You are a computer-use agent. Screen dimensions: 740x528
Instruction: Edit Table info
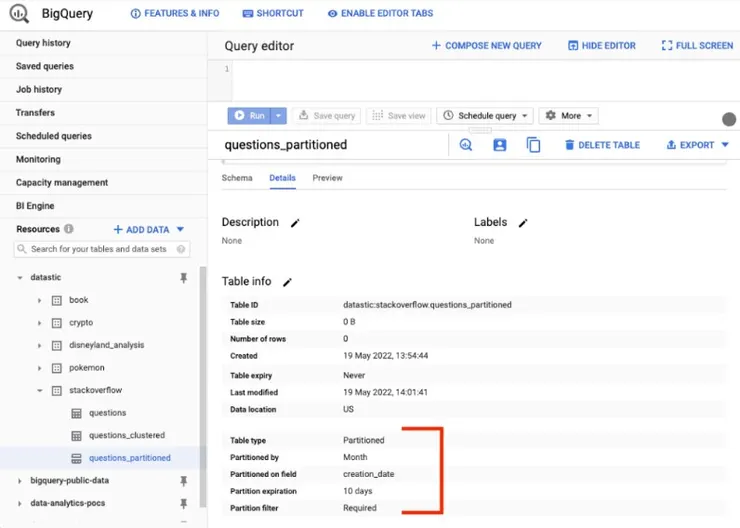(x=287, y=282)
